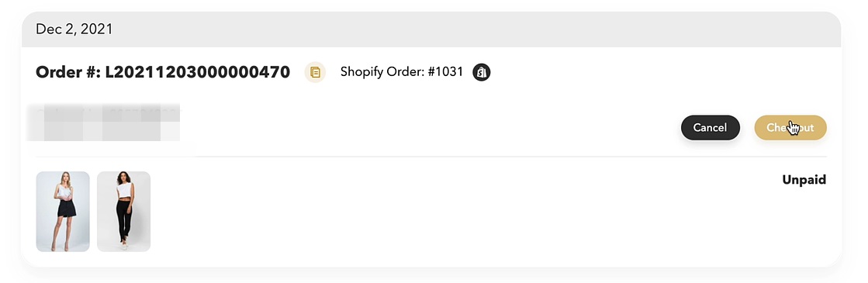Proceed to checkout for this unpaid order
The width and height of the screenshot is (868, 283).
tap(790, 127)
